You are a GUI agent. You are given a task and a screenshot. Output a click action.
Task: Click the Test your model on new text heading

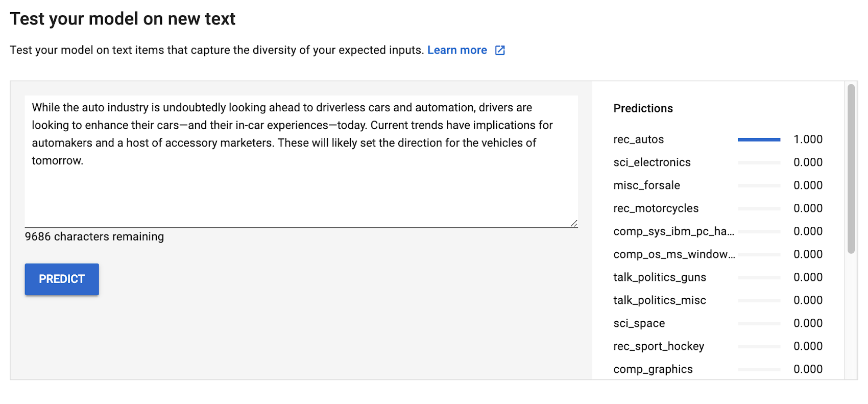(x=123, y=19)
